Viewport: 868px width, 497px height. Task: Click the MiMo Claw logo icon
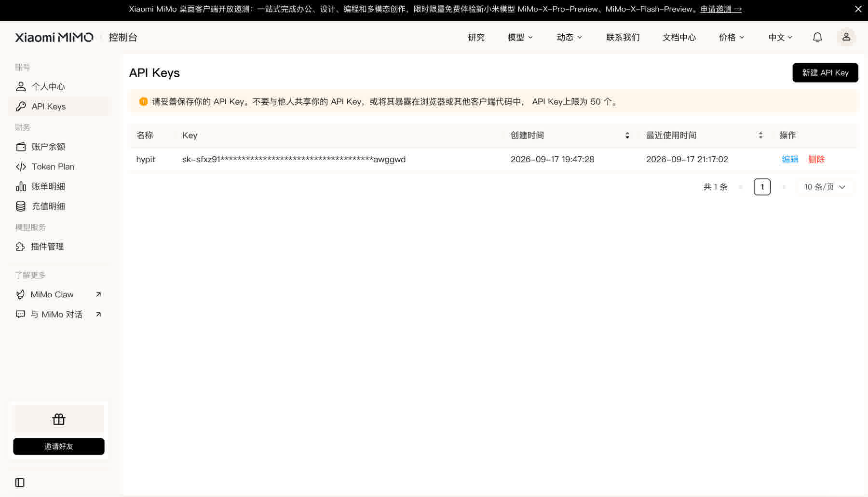[20, 294]
